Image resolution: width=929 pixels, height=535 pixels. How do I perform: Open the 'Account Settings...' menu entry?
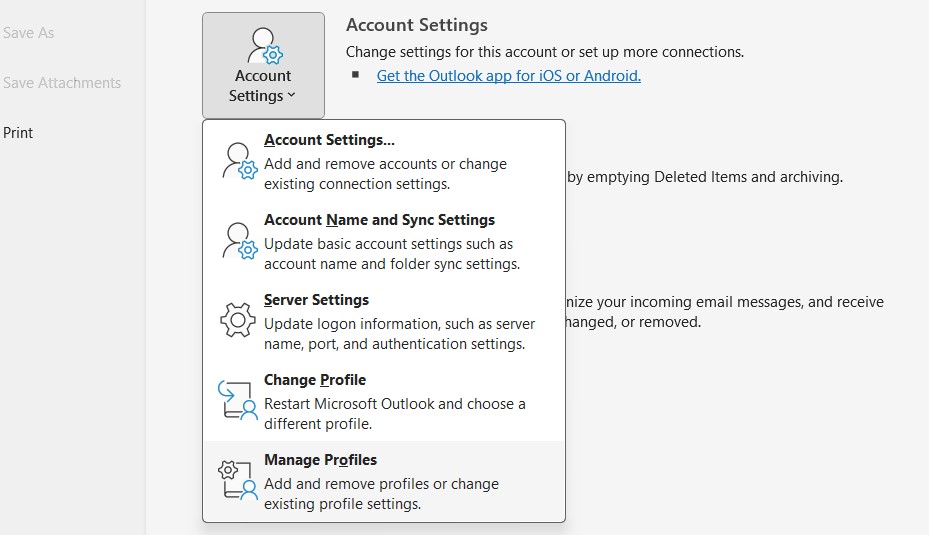coord(329,141)
